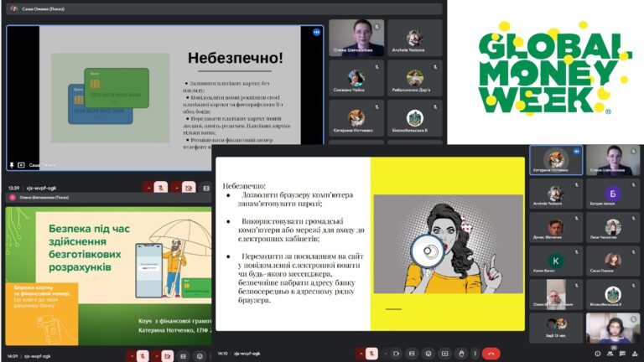644x362 pixels.
Task: Click presentation screen icon beside the pin
Action: pos(21,164)
